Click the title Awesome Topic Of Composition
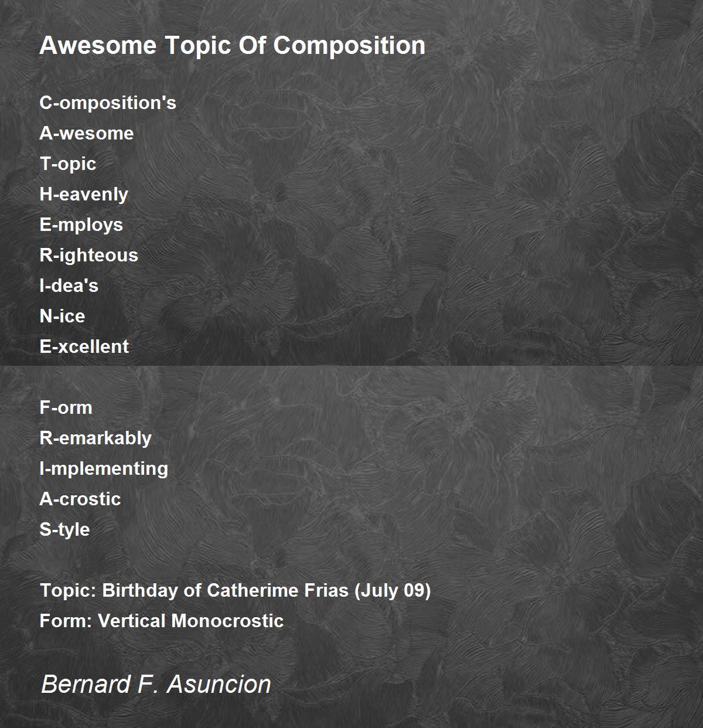The image size is (703, 728). click(x=233, y=46)
